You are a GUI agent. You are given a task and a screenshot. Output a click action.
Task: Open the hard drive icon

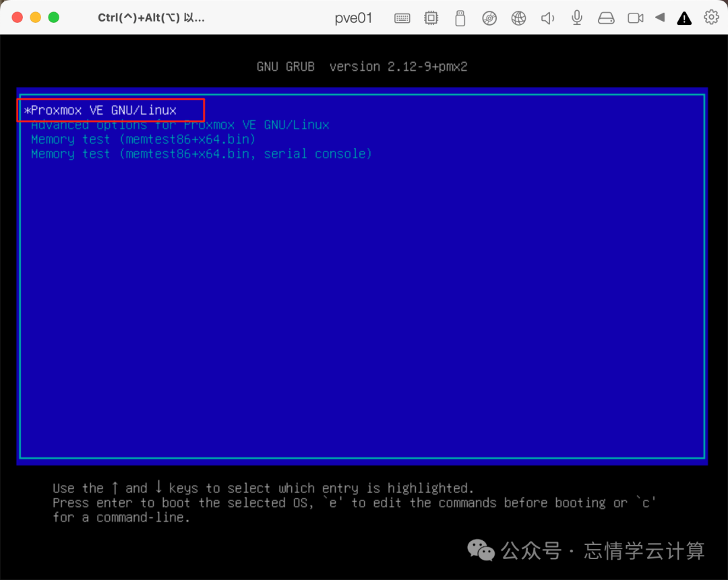coord(606,18)
